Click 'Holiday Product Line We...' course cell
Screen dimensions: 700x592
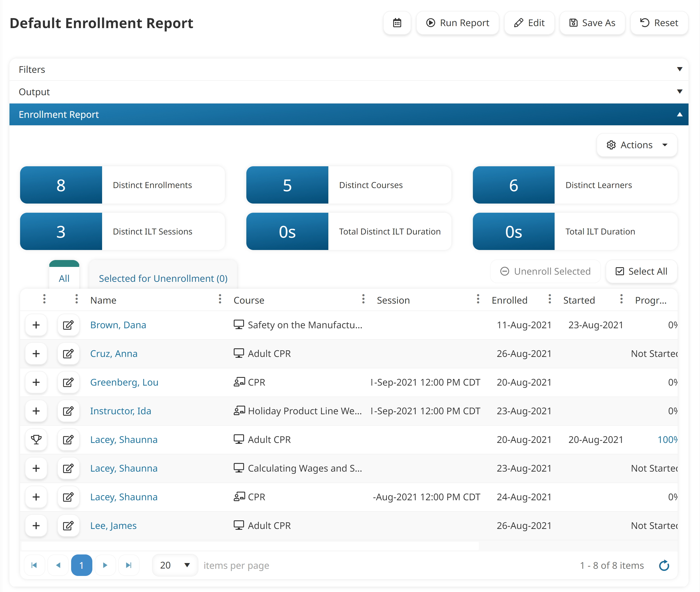[298, 411]
